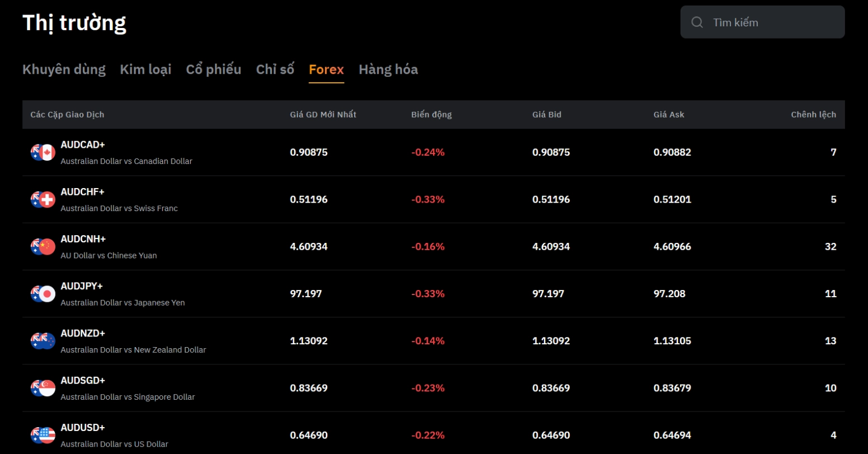The height and width of the screenshot is (454, 868).
Task: Click the Chênh lệch column header
Action: pyautogui.click(x=813, y=115)
